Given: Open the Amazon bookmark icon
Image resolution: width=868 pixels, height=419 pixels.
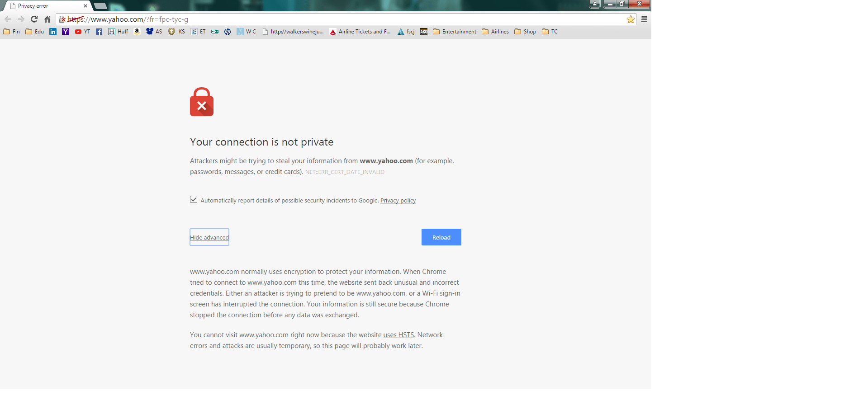Looking at the screenshot, I should coord(137,32).
